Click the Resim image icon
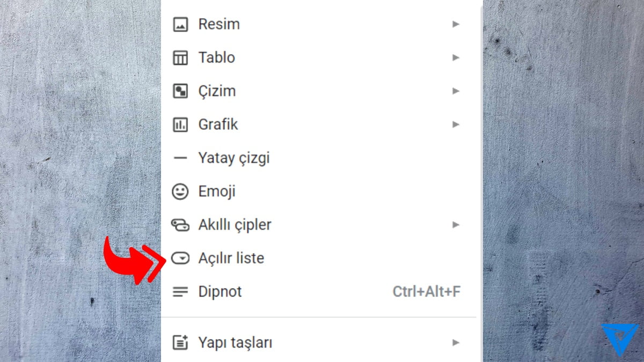Viewport: 644px width, 362px height. [x=181, y=24]
